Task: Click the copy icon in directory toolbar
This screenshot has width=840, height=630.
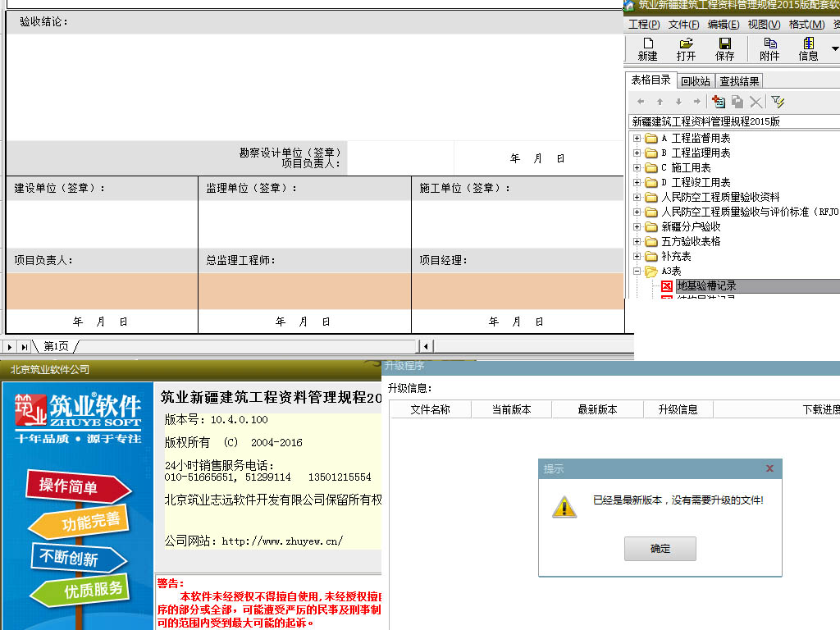Action: [x=737, y=102]
